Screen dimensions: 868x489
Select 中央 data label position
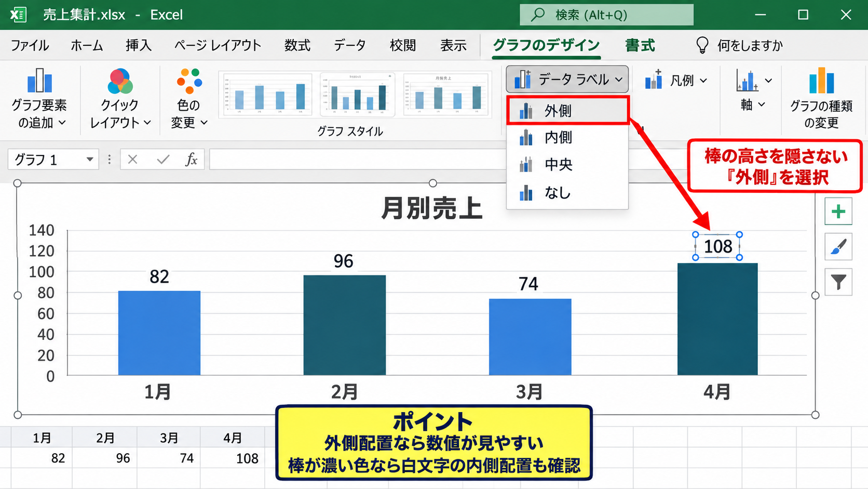click(567, 165)
